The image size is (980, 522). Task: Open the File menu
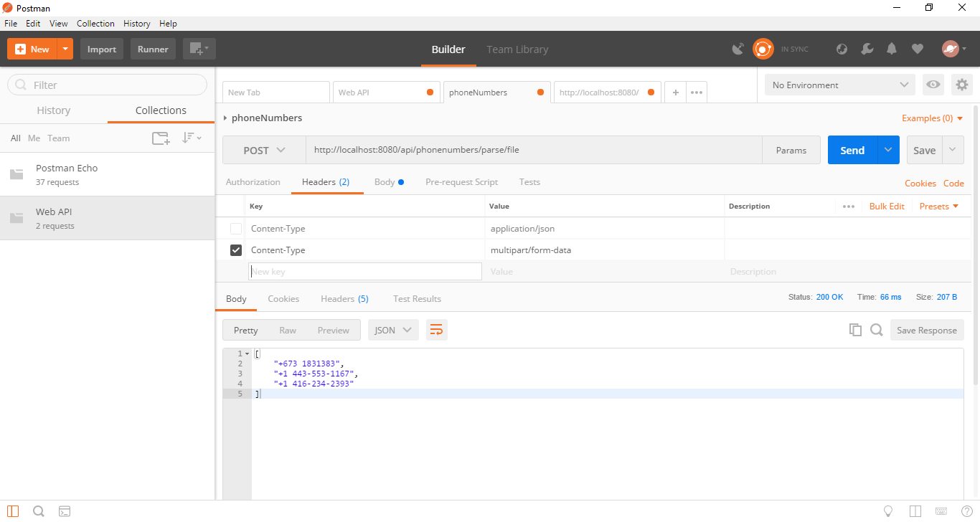coord(11,24)
